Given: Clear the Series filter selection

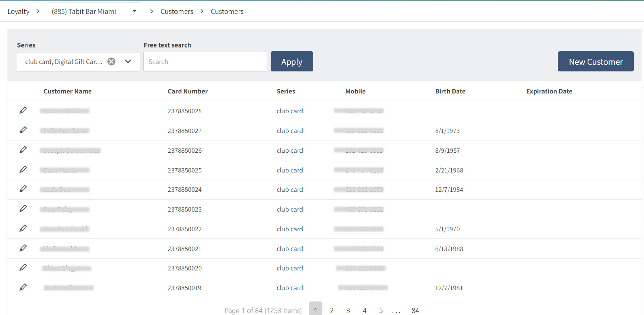Looking at the screenshot, I should (x=111, y=62).
